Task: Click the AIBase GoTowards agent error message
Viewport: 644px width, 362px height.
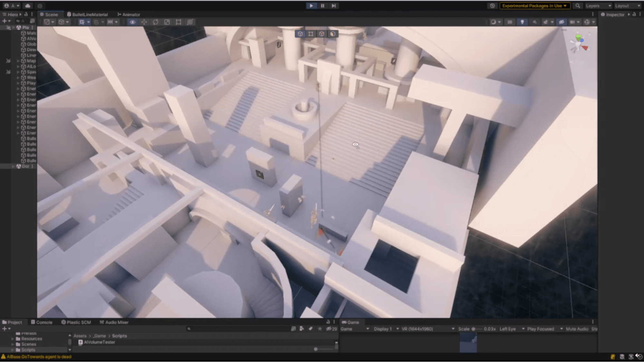Action: point(36,357)
